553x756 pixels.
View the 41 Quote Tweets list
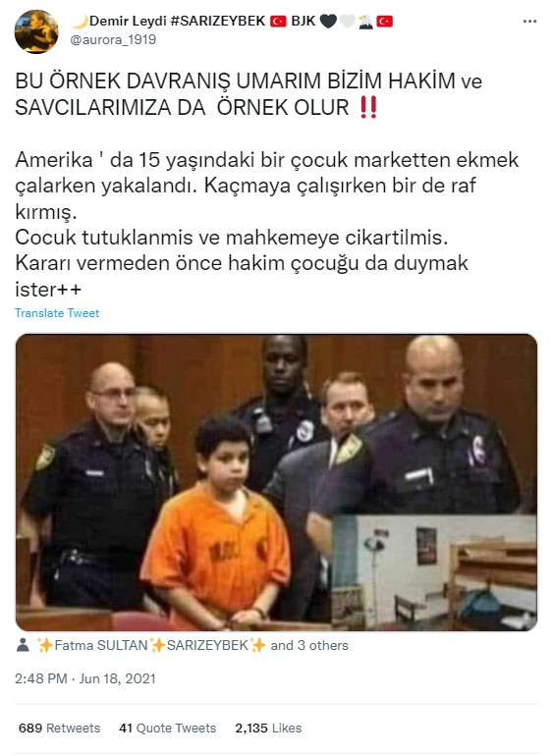[x=167, y=728]
